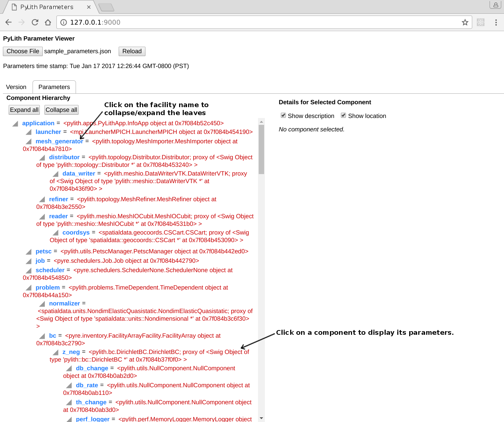The height and width of the screenshot is (422, 504).
Task: Go back using browser back arrow
Action: coord(9,22)
